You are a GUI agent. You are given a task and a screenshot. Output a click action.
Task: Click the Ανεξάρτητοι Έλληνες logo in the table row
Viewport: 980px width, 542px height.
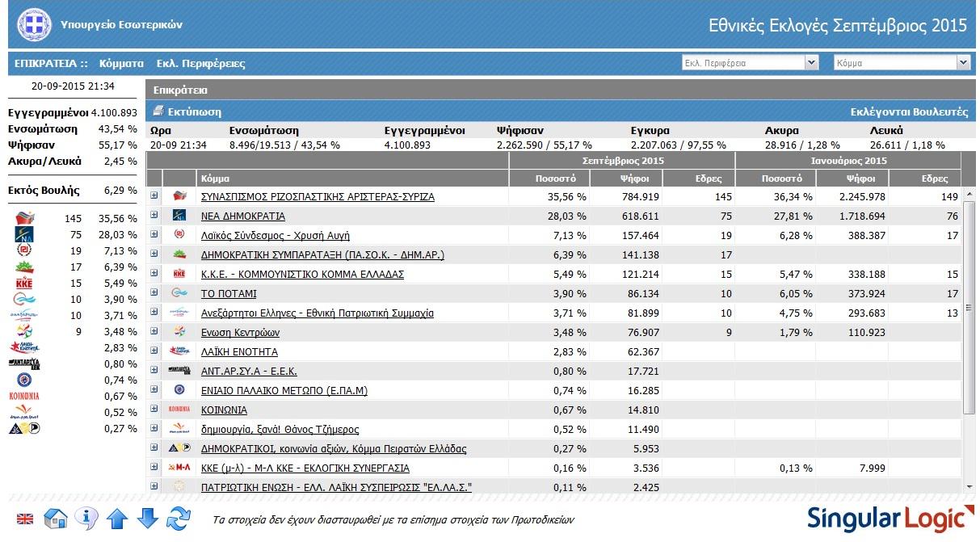tap(179, 313)
